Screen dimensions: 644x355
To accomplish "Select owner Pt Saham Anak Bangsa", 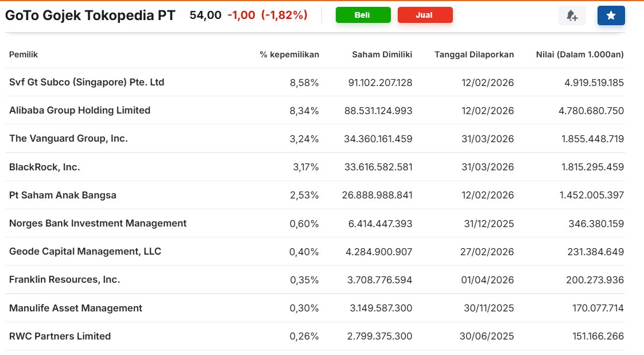I will (63, 195).
